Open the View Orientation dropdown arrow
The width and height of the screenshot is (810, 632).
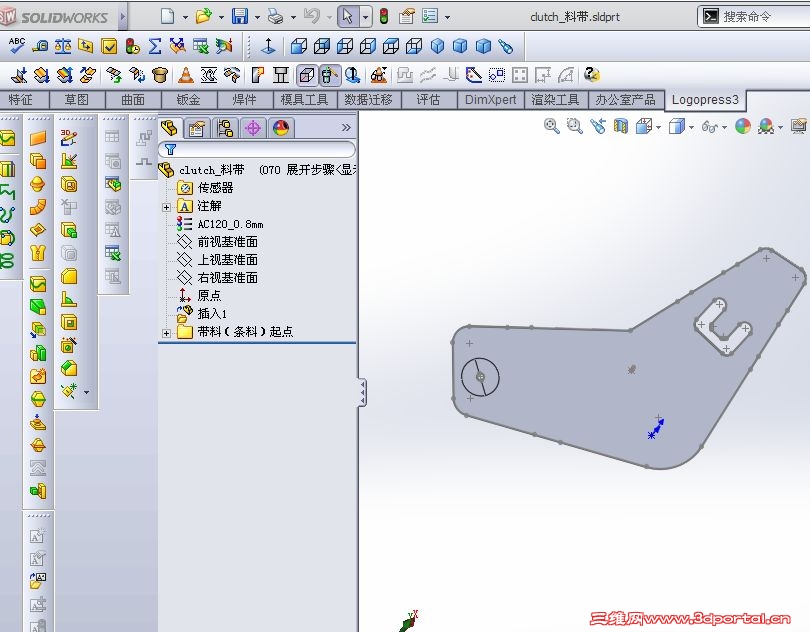pyautogui.click(x=658, y=127)
